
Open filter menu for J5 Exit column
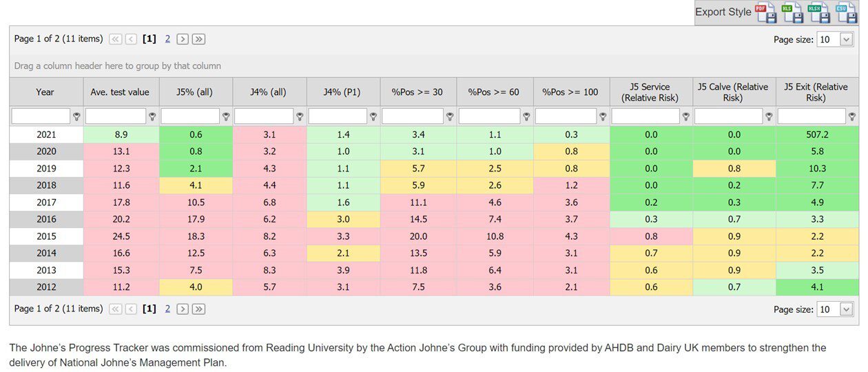tap(852, 116)
